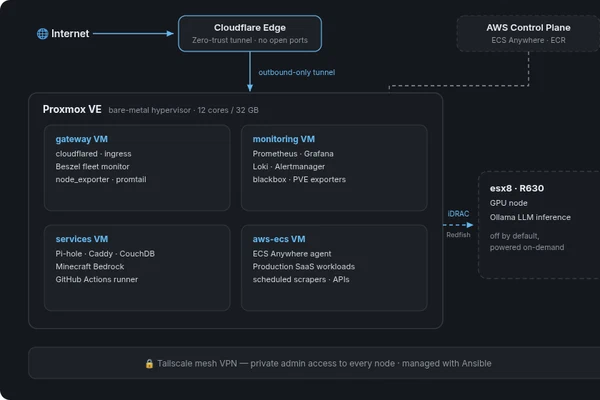Click the Tailscale padlock icon
The image size is (600, 400).
[149, 364]
